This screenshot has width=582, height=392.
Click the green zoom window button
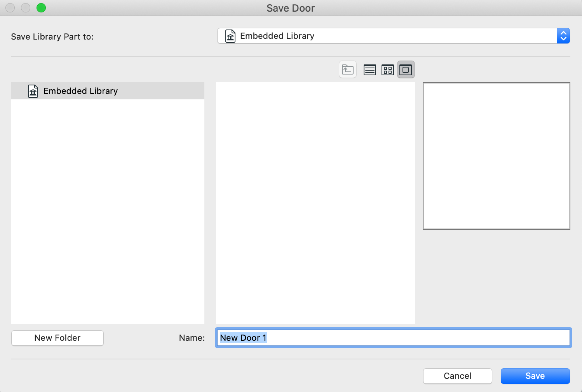(41, 8)
